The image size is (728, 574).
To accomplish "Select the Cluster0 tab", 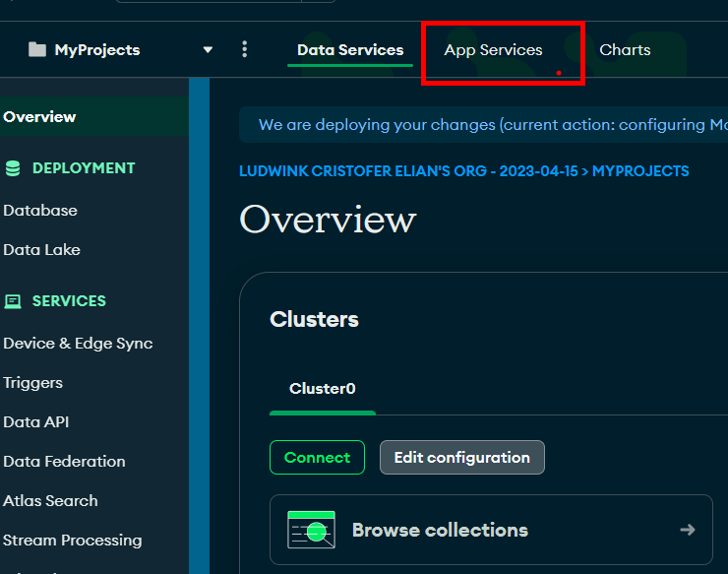I will (323, 389).
